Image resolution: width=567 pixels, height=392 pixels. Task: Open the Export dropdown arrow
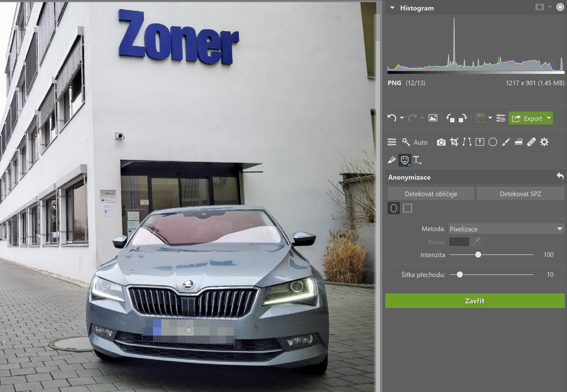point(549,118)
